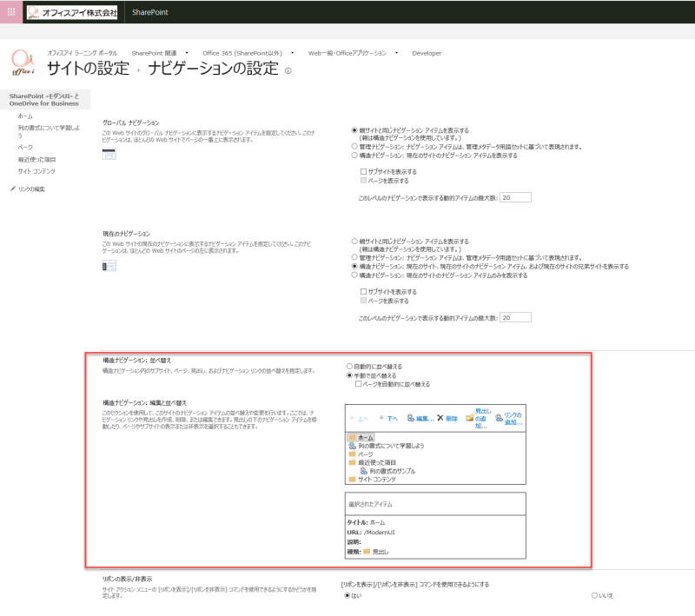The width and height of the screenshot is (695, 616).
Task: Select global 親サイトと同じナビゲーション radio button
Action: [354, 130]
